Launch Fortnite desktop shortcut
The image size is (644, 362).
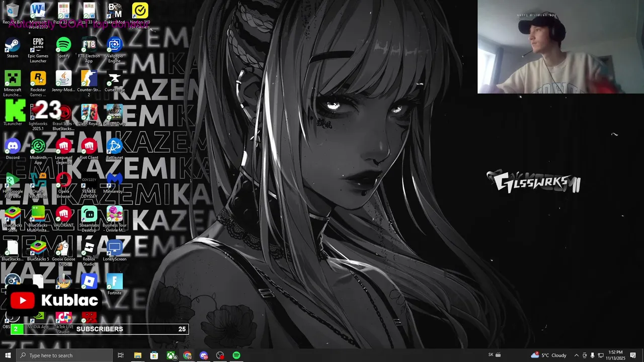[114, 285]
